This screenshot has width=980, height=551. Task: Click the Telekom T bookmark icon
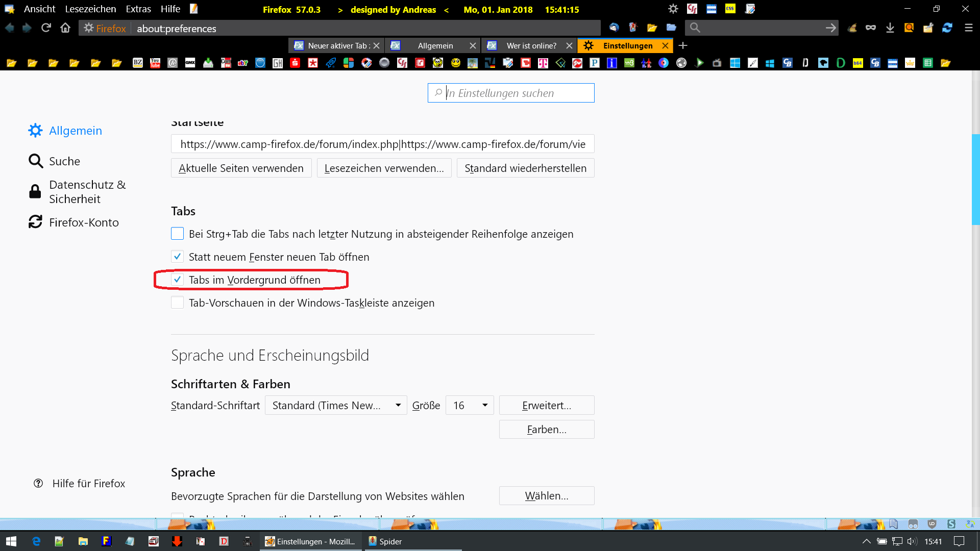(543, 63)
